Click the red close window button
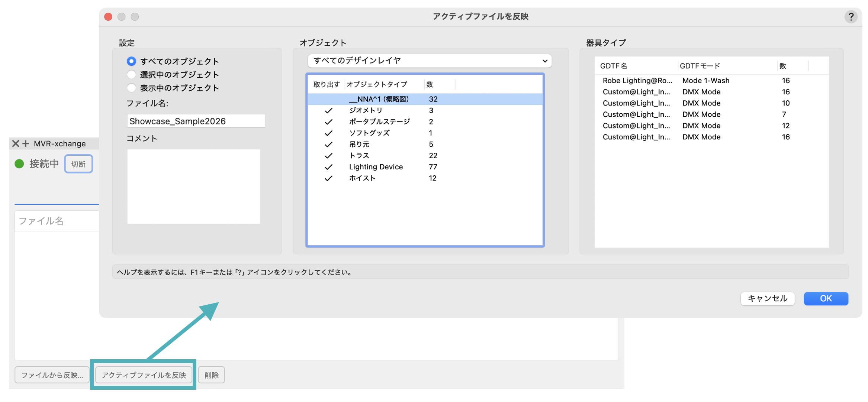 pos(108,17)
